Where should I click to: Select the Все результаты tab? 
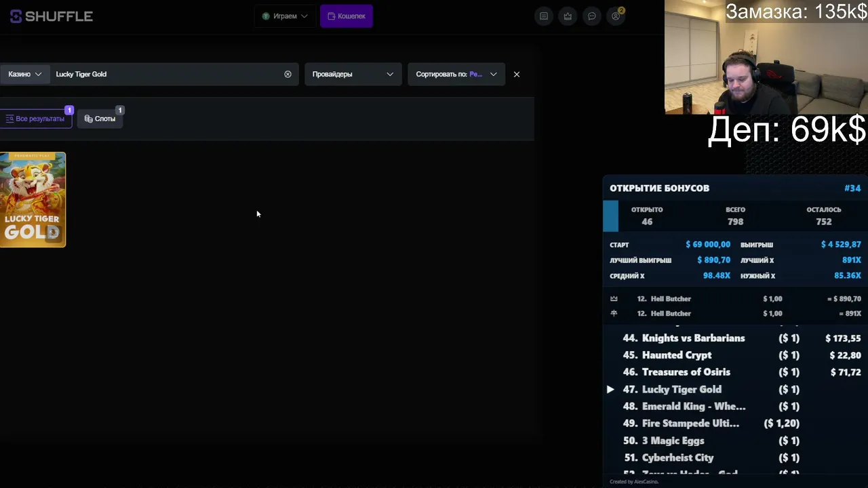point(35,119)
